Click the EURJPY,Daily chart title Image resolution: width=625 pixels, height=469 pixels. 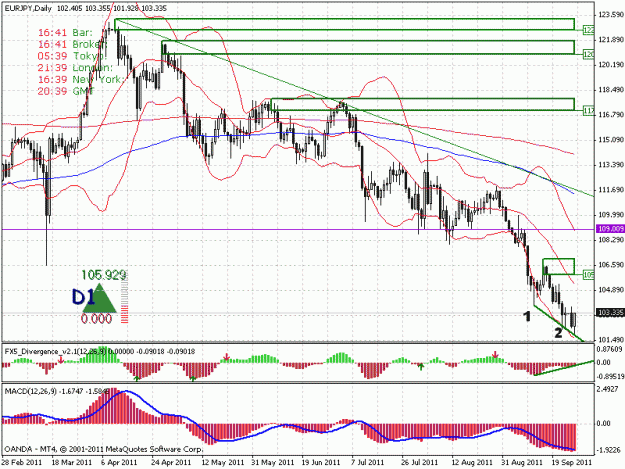click(x=28, y=8)
